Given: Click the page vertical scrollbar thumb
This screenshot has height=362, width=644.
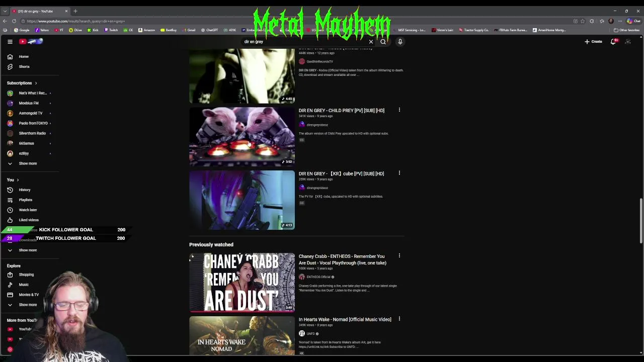Looking at the screenshot, I should point(641,221).
